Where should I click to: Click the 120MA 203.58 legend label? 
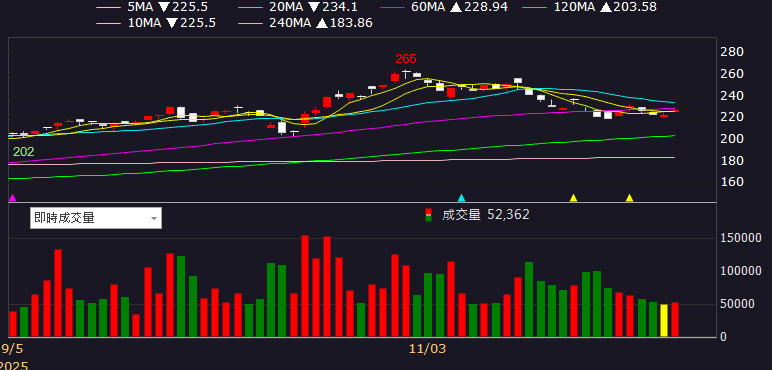pyautogui.click(x=606, y=7)
